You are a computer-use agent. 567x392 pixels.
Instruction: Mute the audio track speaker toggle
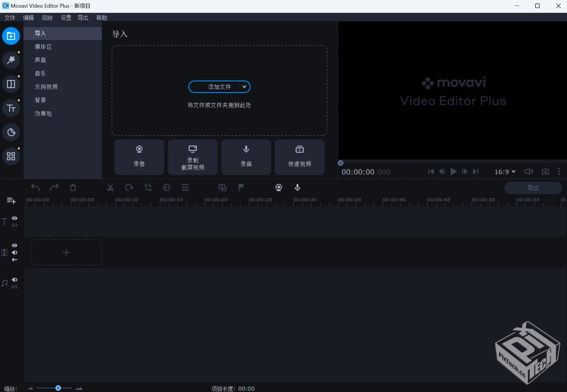14,279
